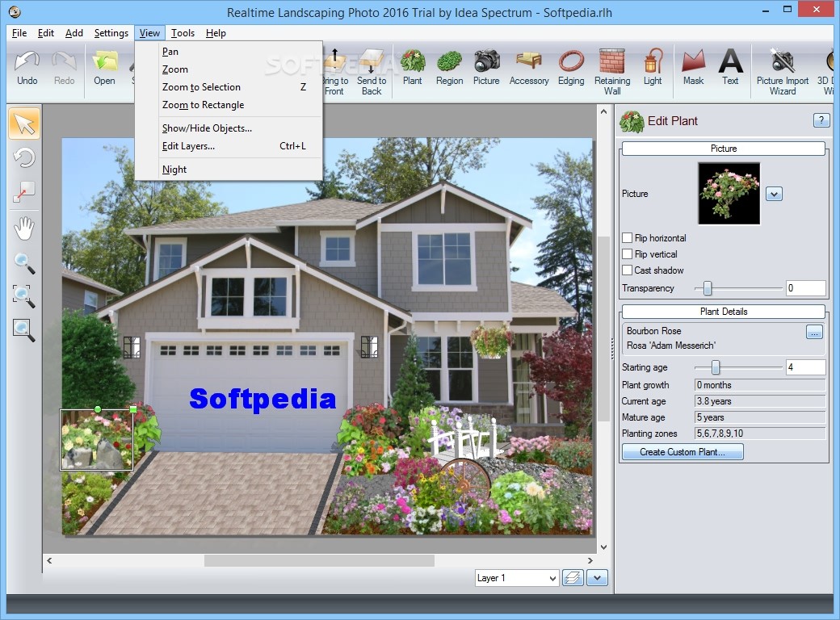Screen dimensions: 840x620
Task: Open the Layer 1 combo box
Action: tap(516, 578)
